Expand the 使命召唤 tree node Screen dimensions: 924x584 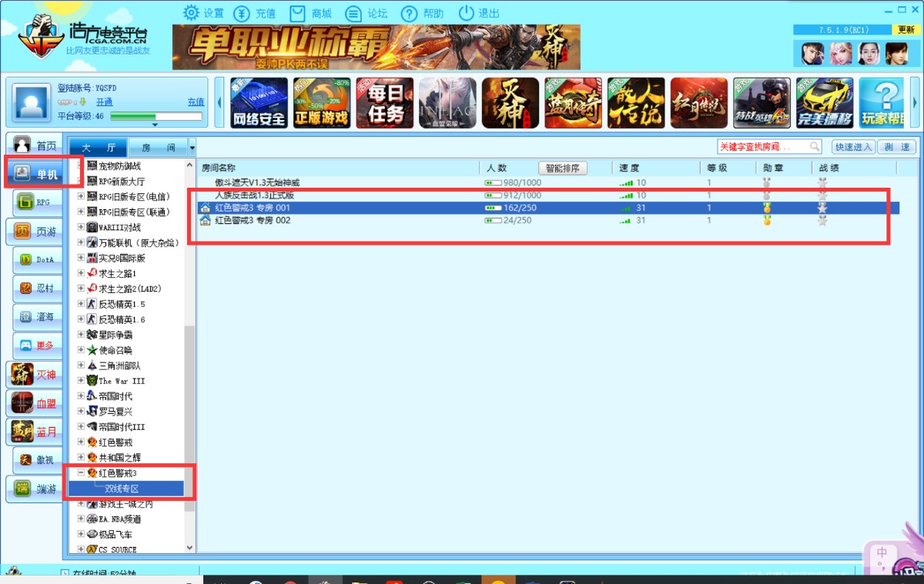(82, 350)
